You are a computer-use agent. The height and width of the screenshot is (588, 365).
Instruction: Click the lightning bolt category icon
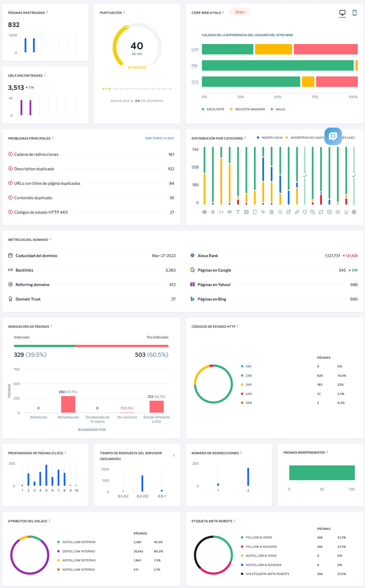(213, 212)
